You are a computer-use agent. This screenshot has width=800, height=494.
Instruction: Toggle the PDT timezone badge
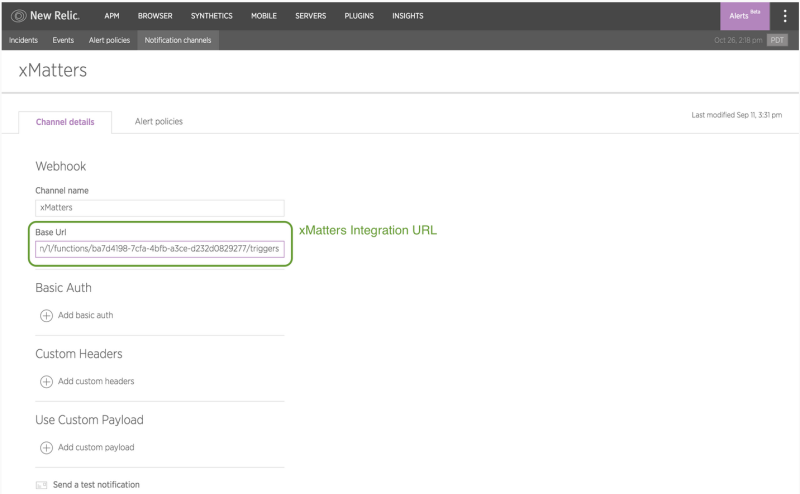778,40
